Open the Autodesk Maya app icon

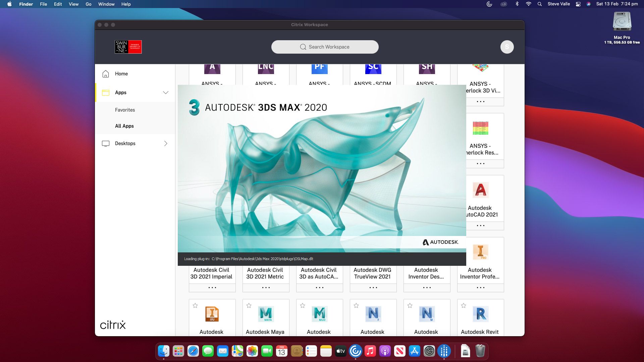[266, 314]
